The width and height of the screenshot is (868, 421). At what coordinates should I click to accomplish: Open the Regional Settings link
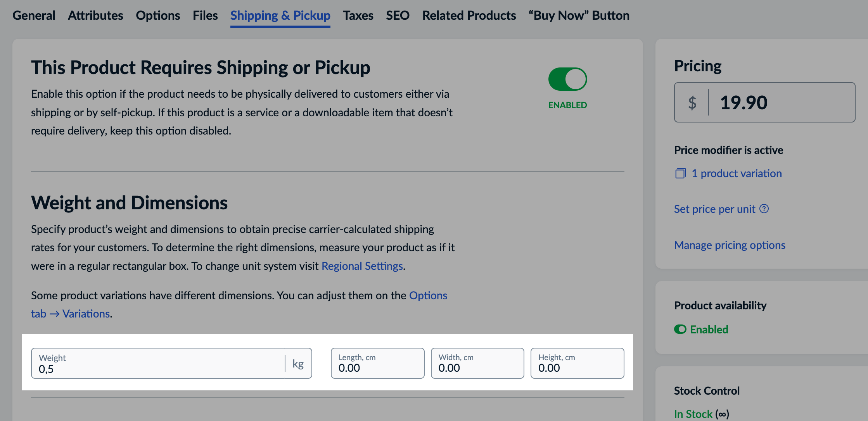point(362,266)
